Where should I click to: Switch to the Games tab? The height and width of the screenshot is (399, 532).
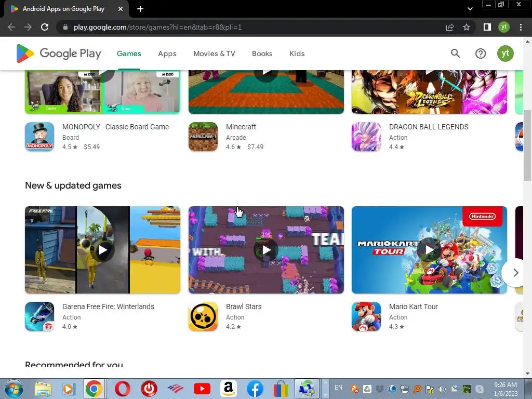click(129, 54)
